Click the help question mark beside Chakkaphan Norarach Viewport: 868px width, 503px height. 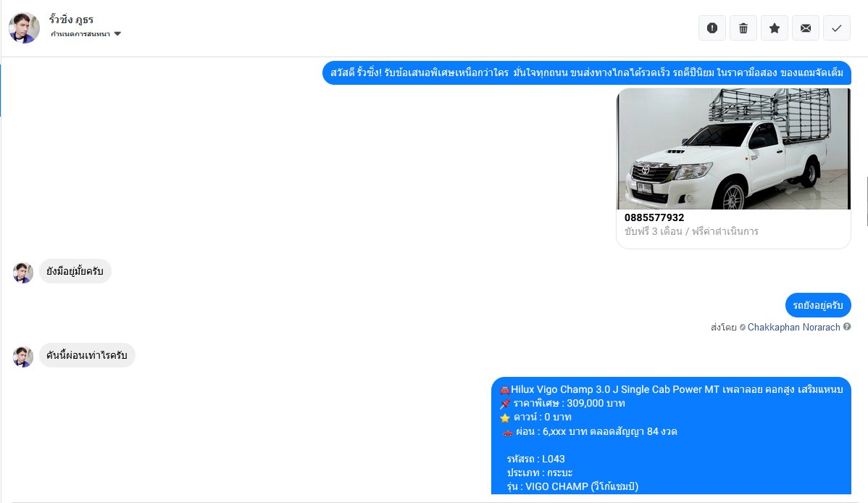(847, 327)
